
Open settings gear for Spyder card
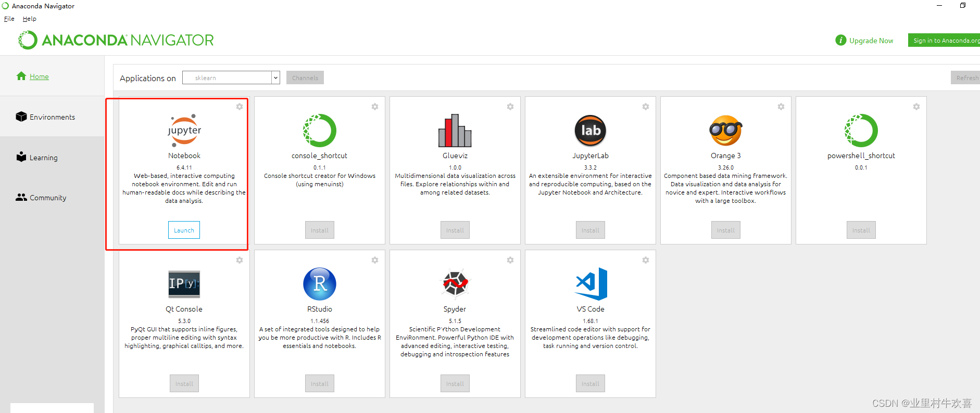tap(510, 260)
